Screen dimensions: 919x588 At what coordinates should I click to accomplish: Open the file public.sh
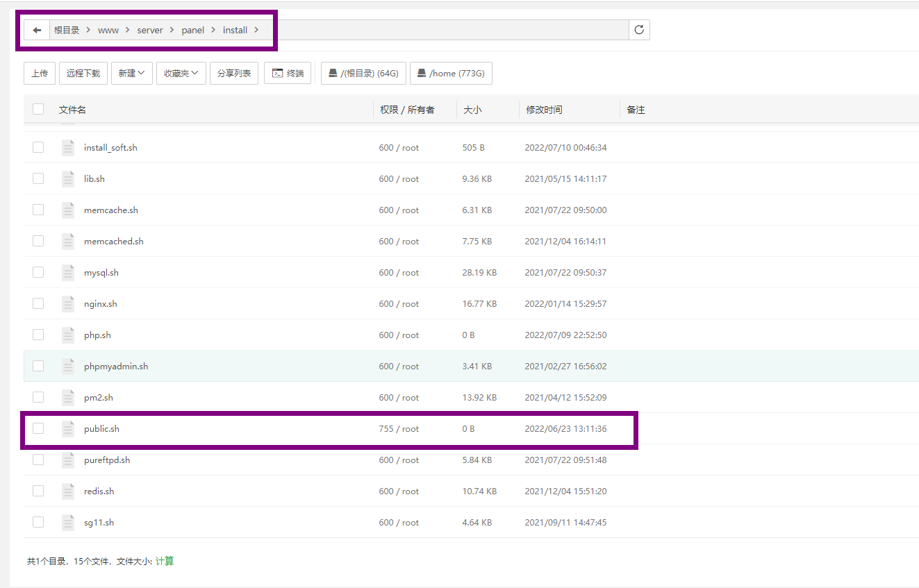click(101, 428)
